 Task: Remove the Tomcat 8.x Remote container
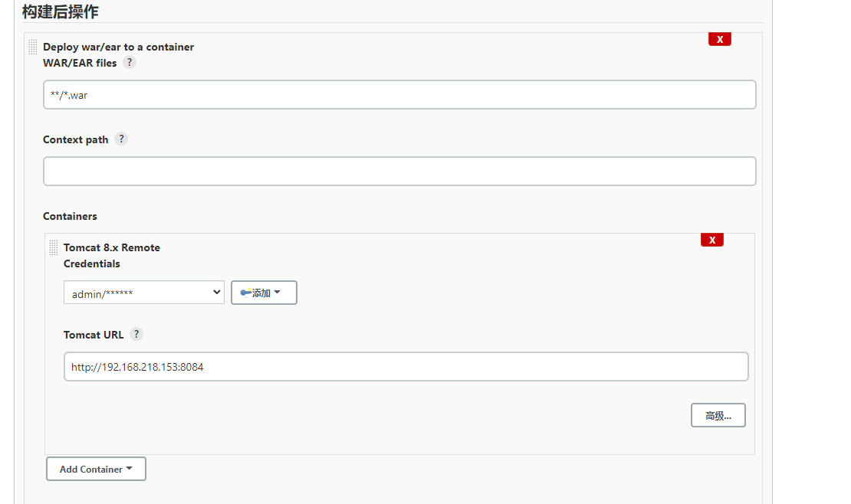[x=711, y=240]
